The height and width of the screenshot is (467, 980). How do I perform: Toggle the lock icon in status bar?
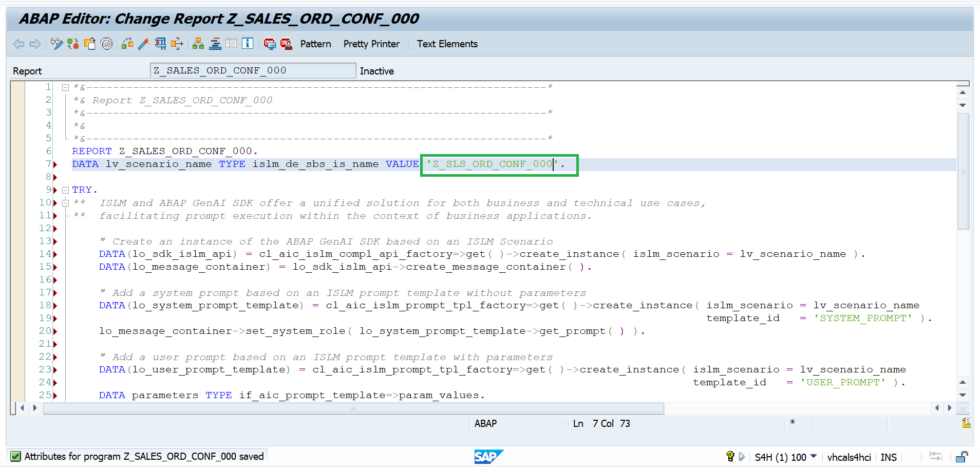click(962, 457)
